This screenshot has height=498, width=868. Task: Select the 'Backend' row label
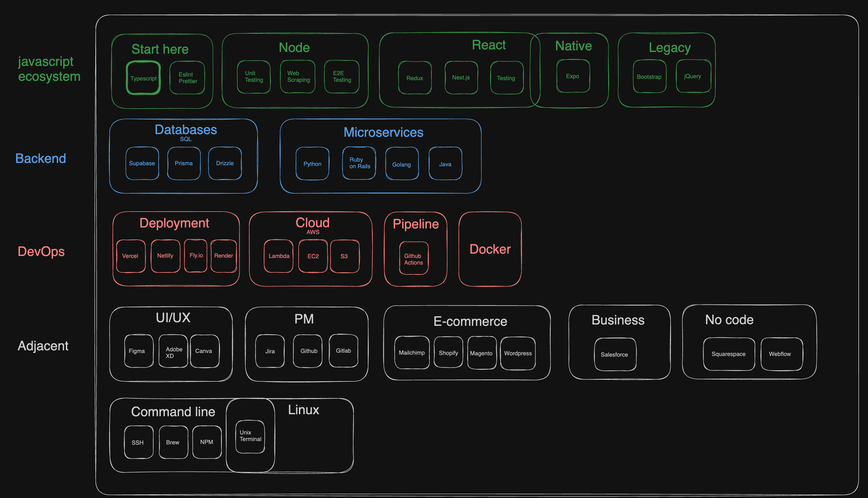[41, 159]
